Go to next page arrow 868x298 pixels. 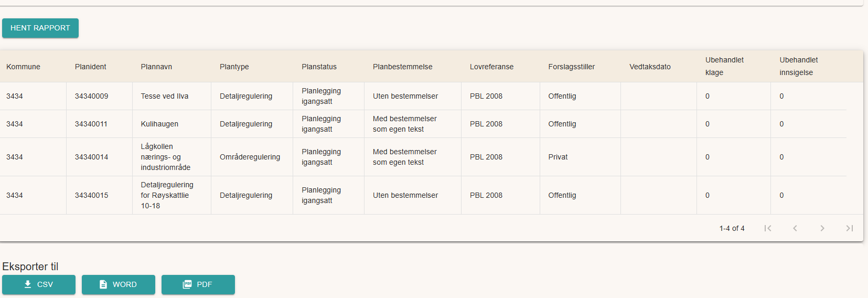pyautogui.click(x=822, y=228)
